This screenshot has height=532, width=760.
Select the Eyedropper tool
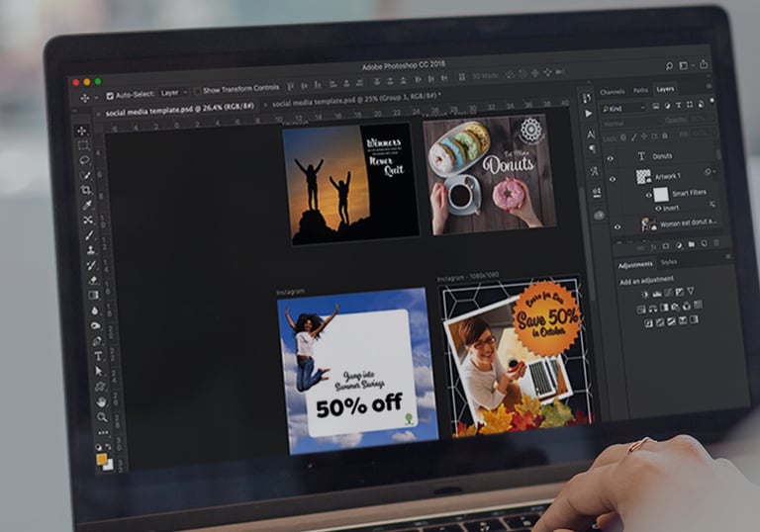[87, 205]
